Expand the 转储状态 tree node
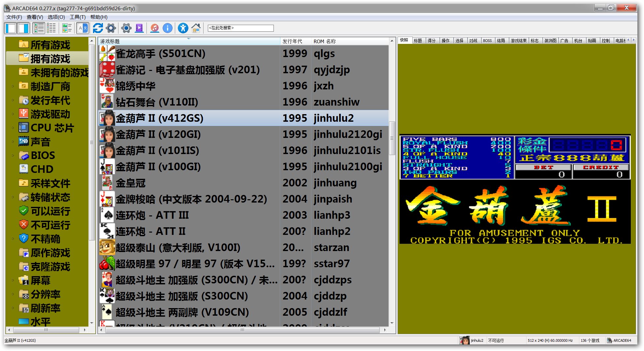644x351 pixels. pos(13,197)
